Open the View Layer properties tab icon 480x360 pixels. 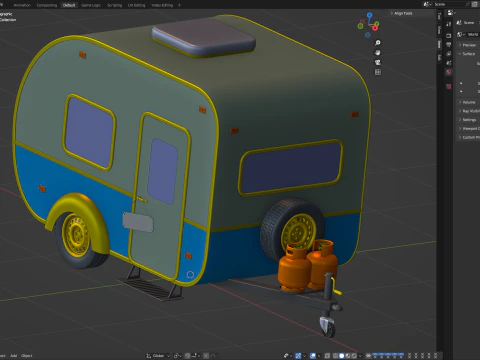pos(449,54)
